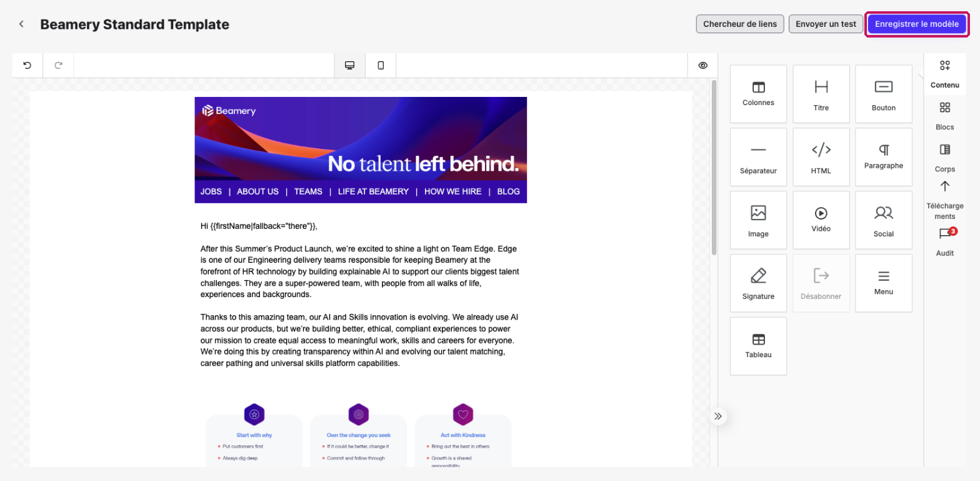
Task: Click BLOG in the email navigation
Action: [x=508, y=191]
